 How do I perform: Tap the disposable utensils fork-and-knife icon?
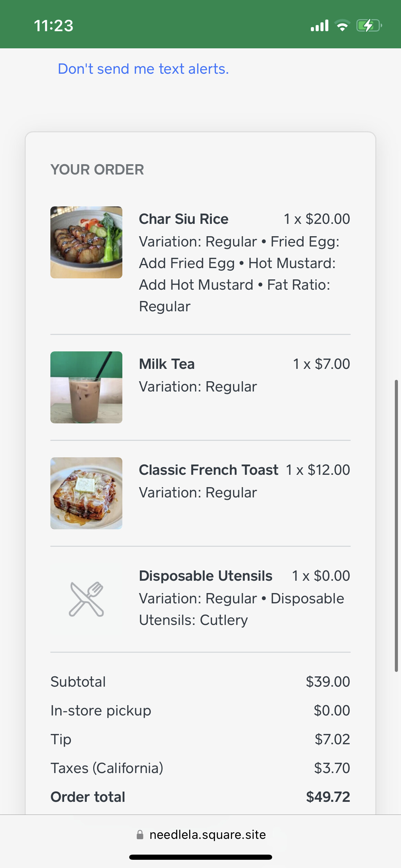pos(86,599)
